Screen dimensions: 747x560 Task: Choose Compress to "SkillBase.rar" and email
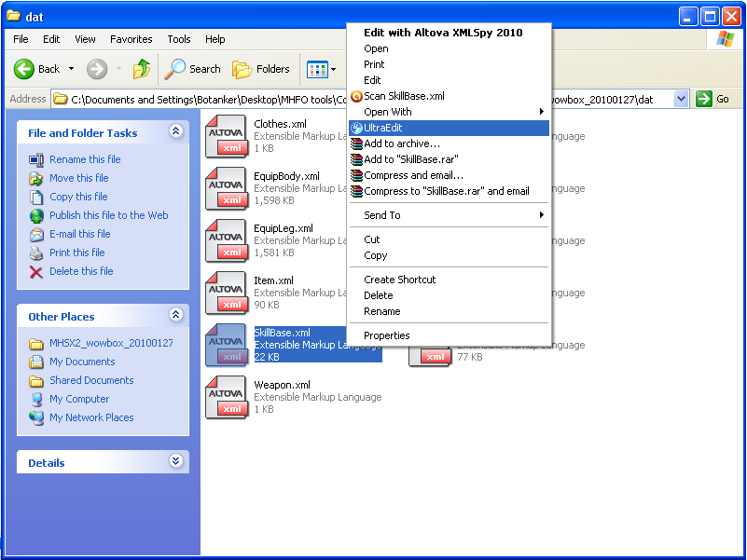(449, 191)
